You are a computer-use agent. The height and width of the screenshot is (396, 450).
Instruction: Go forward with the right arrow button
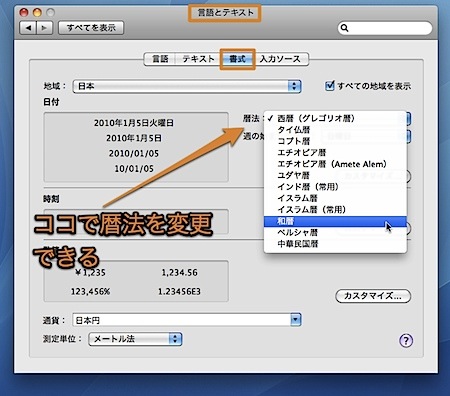(x=44, y=28)
